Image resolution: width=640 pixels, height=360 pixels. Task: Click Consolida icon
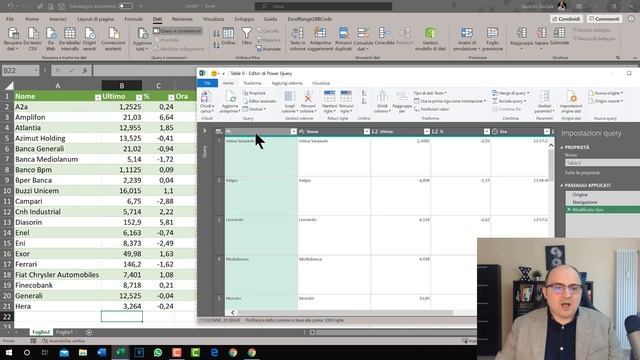[x=384, y=36]
